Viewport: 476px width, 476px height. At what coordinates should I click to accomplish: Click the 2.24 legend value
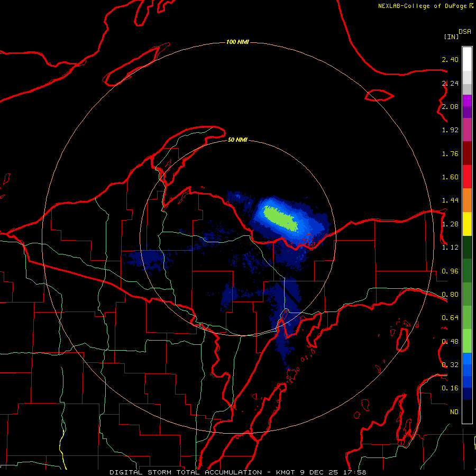pyautogui.click(x=450, y=83)
